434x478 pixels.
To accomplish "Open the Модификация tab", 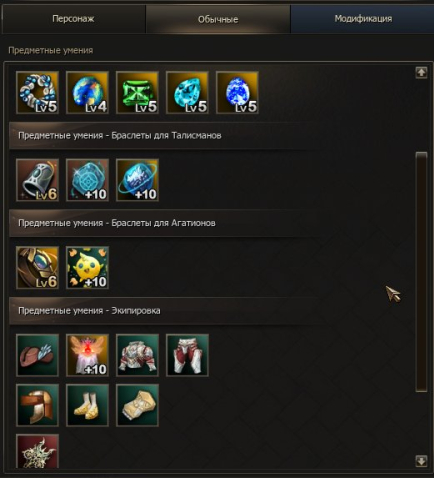I will [x=363, y=19].
